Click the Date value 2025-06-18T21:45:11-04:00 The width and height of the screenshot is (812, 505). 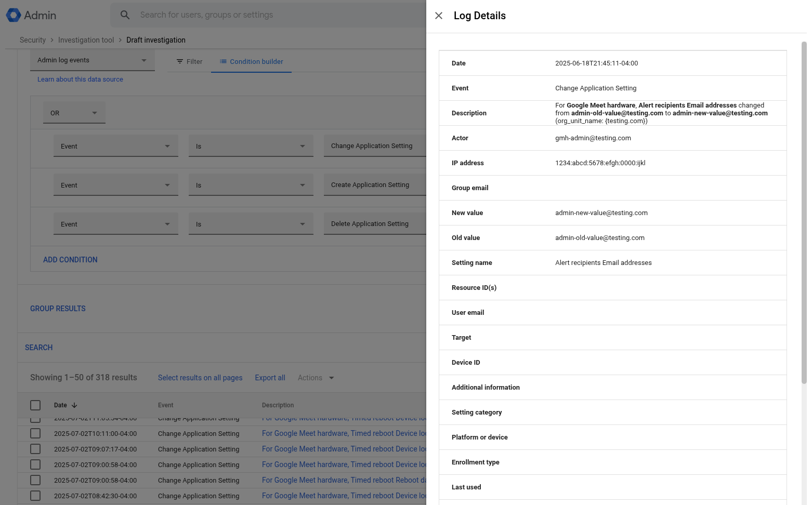[x=596, y=63]
